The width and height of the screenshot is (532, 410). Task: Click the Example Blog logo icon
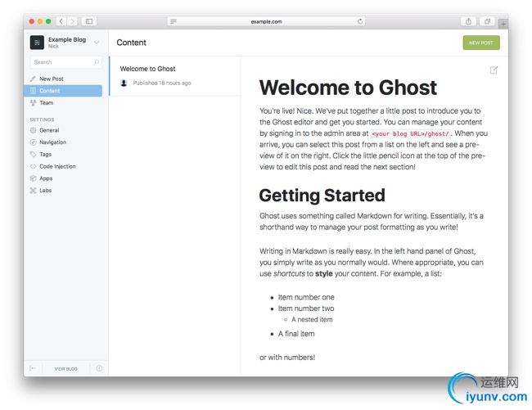[x=37, y=43]
